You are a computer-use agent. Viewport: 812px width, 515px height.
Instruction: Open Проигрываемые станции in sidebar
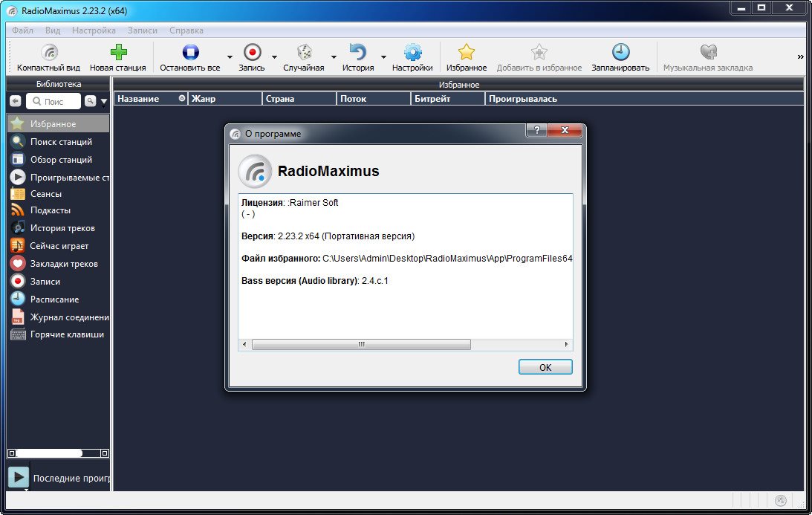click(x=59, y=177)
